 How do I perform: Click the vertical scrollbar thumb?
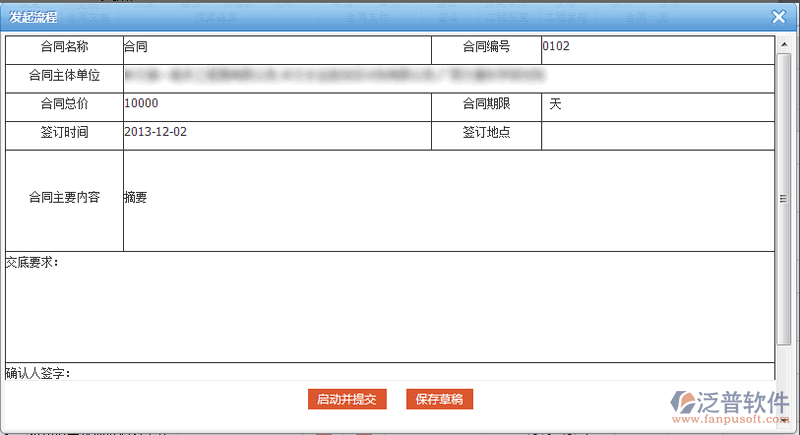click(783, 200)
